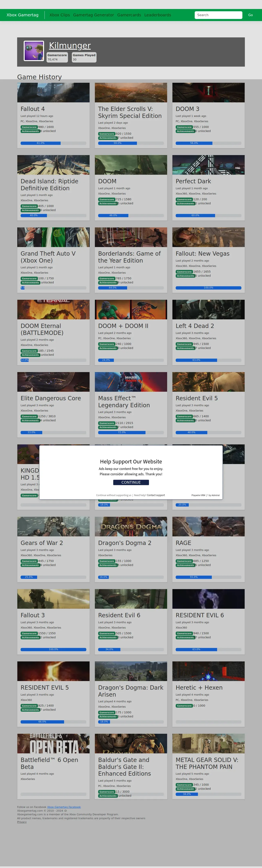Click the DOOM title text
Screen dimensions: 262x868
click(x=107, y=181)
